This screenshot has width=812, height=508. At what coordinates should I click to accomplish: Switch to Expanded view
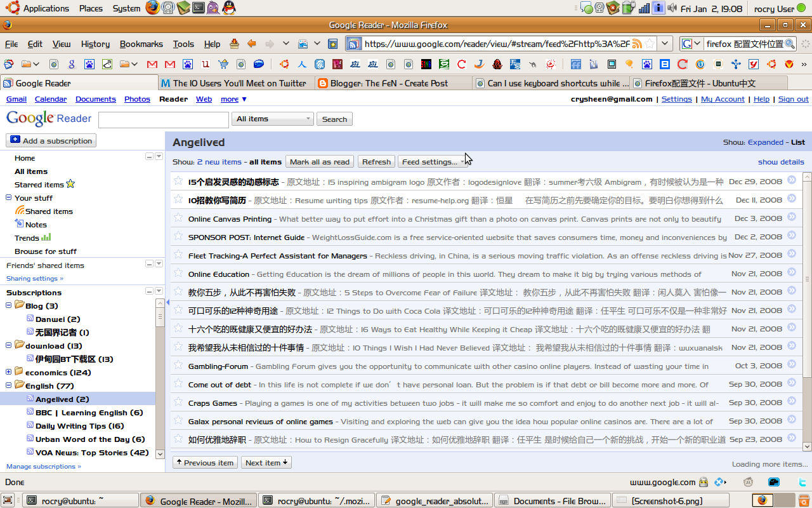click(x=766, y=142)
